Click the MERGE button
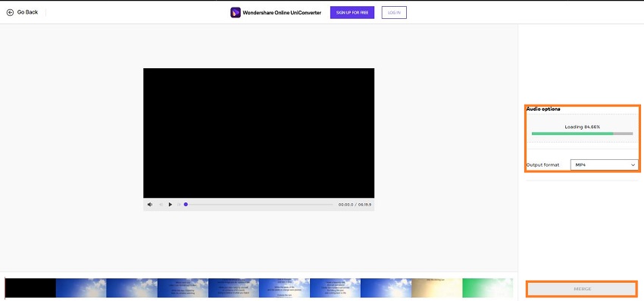This screenshot has height=301, width=644. coord(582,289)
